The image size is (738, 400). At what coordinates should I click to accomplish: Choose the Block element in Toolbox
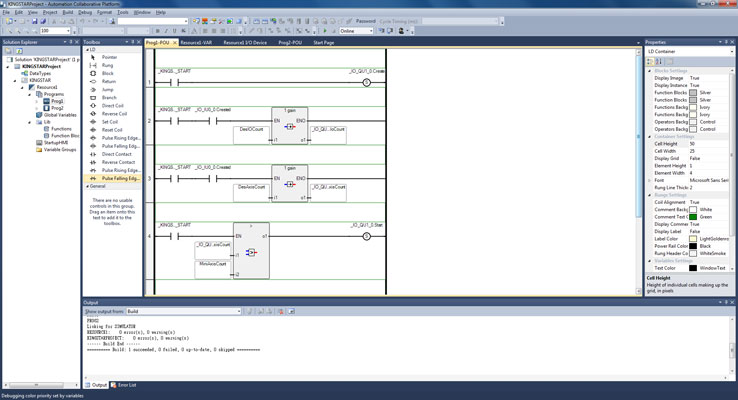[x=113, y=73]
